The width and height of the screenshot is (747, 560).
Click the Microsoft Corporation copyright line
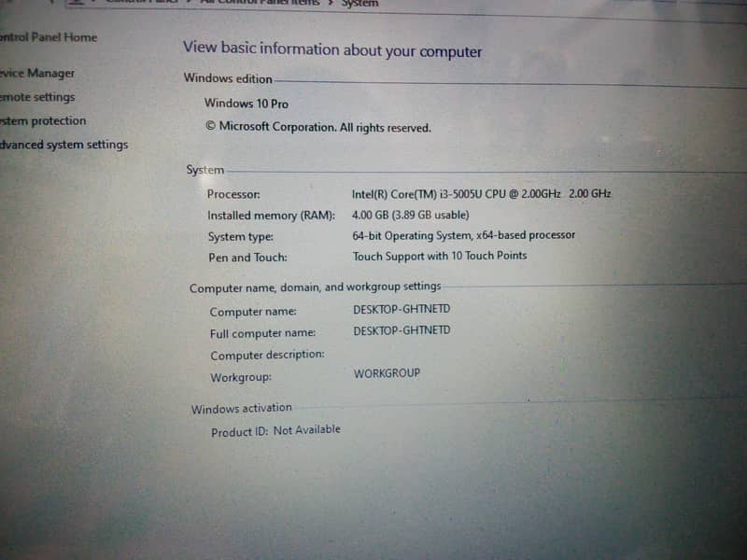point(317,128)
